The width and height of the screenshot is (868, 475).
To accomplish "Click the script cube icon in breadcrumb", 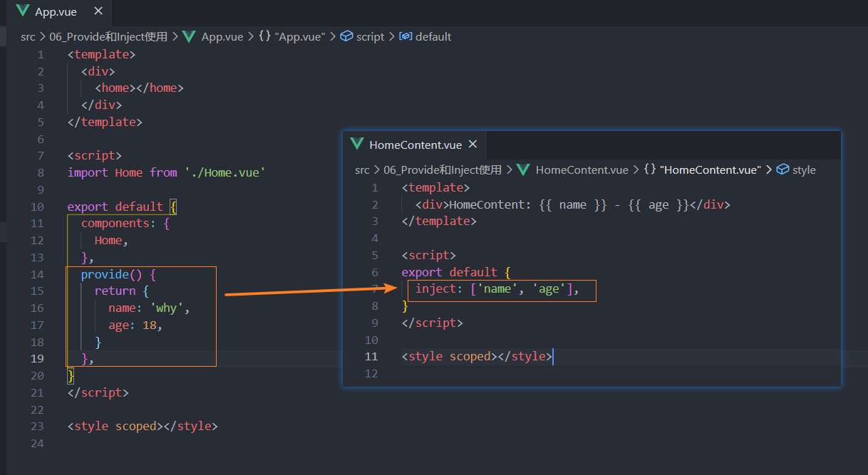I will [x=347, y=36].
